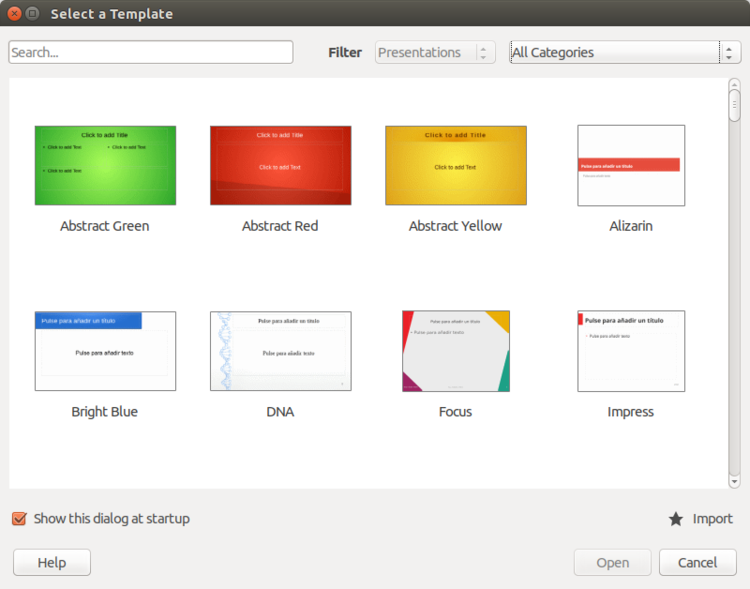This screenshot has height=589, width=750.
Task: Uncheck Show this dialog at startup
Action: click(19, 518)
